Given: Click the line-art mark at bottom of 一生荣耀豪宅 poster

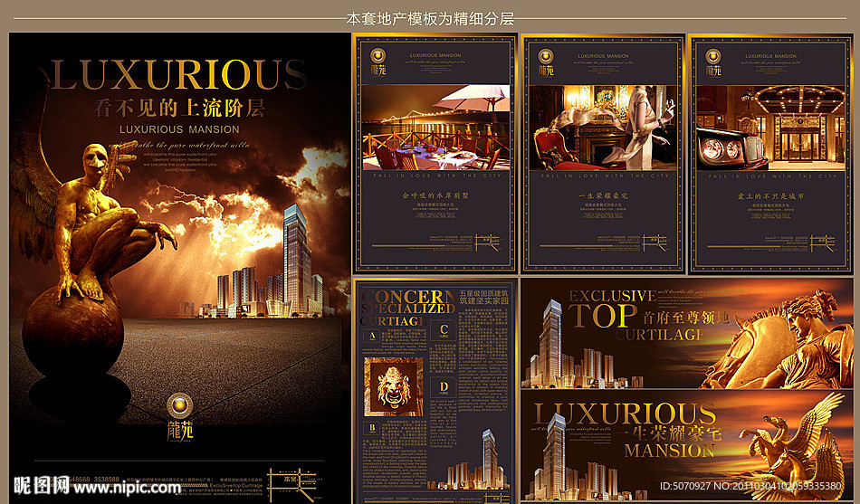Looking at the screenshot, I should [655, 242].
